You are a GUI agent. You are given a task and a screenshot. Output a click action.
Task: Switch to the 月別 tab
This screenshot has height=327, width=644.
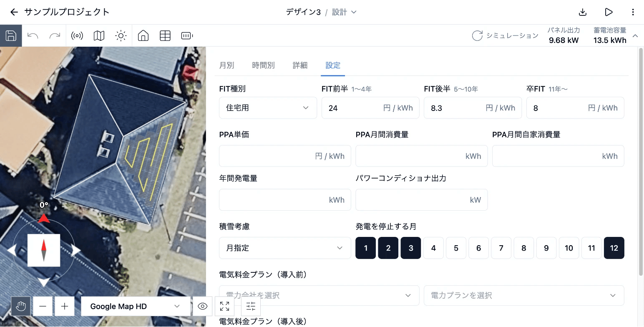coord(226,65)
